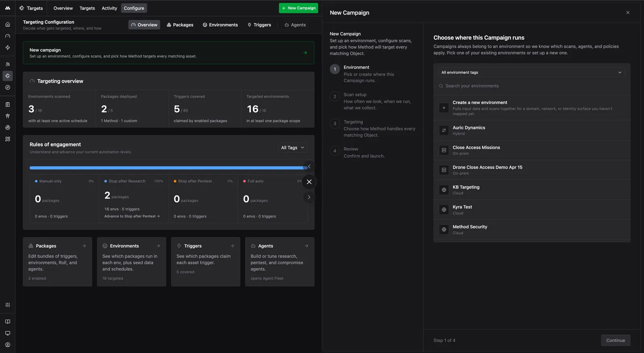
Task: Click the active targeting icon in sidebar
Action: (8, 76)
